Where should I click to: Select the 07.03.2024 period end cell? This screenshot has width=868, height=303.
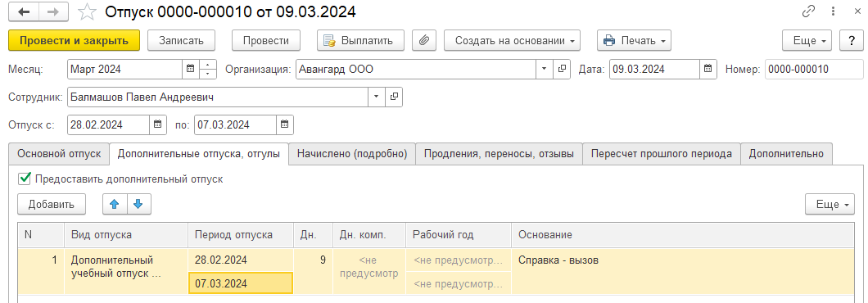241,283
